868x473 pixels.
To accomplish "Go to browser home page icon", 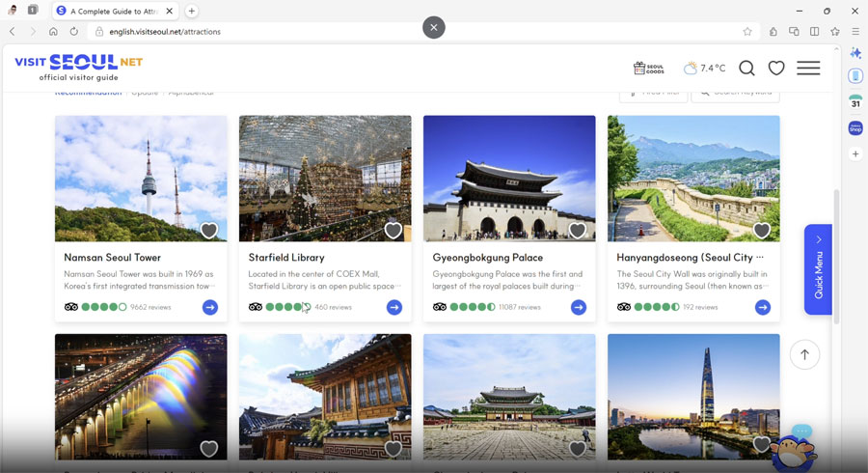I will coord(53,32).
